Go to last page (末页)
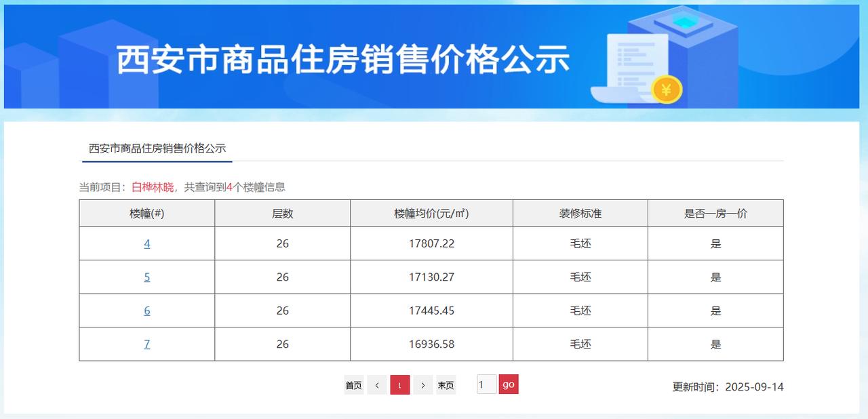868x419 pixels. tap(446, 385)
